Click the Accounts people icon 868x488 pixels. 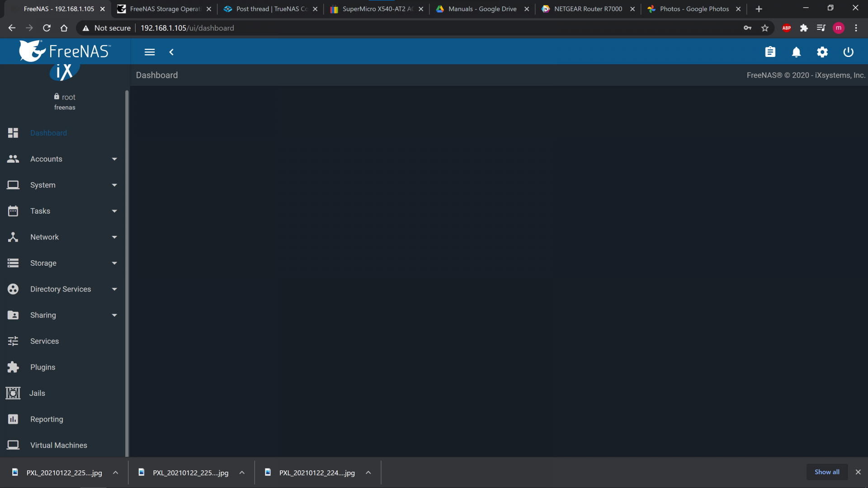pos(13,159)
